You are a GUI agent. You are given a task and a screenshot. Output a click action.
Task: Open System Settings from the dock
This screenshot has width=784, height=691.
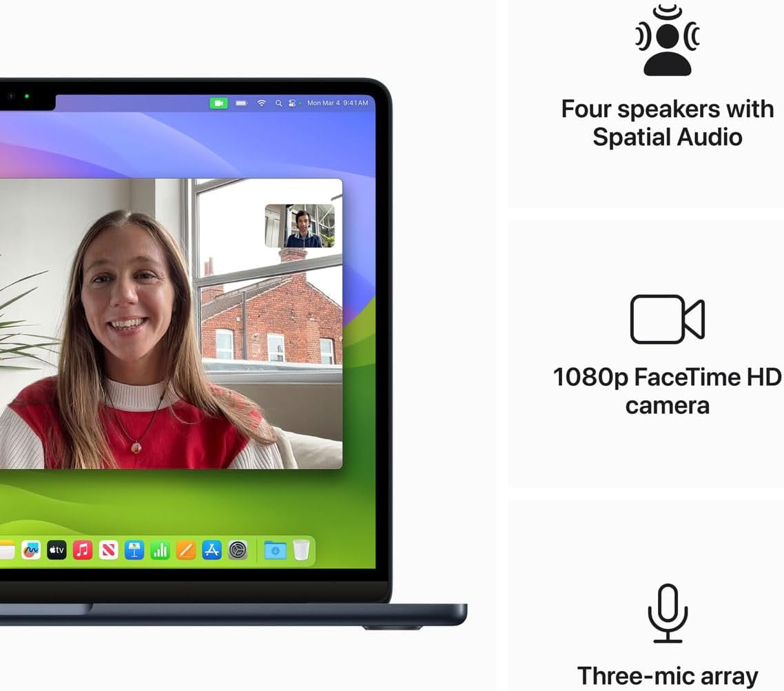point(238,550)
